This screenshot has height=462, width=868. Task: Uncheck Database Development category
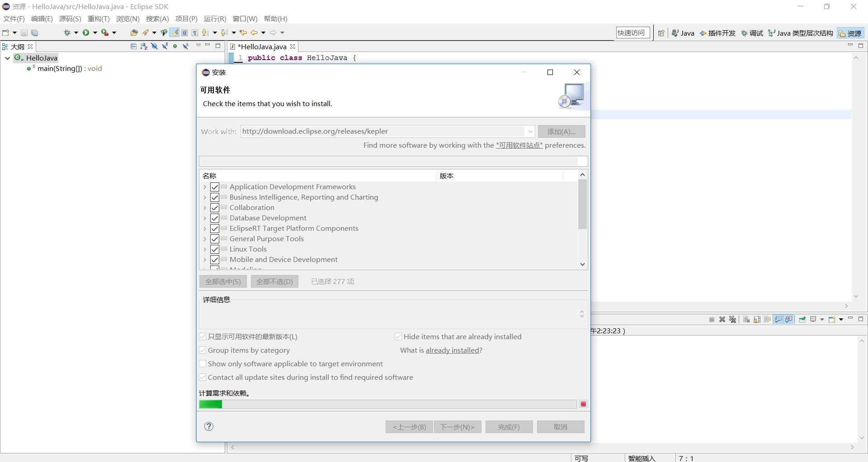click(215, 218)
